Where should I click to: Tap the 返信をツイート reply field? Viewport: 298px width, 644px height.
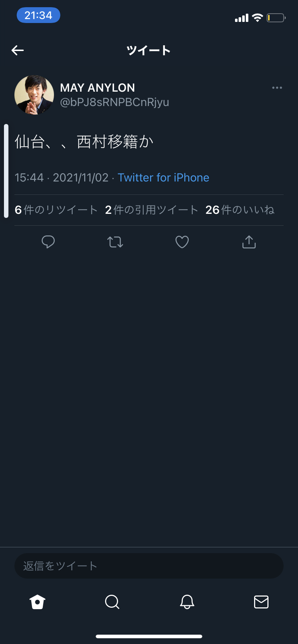click(149, 566)
